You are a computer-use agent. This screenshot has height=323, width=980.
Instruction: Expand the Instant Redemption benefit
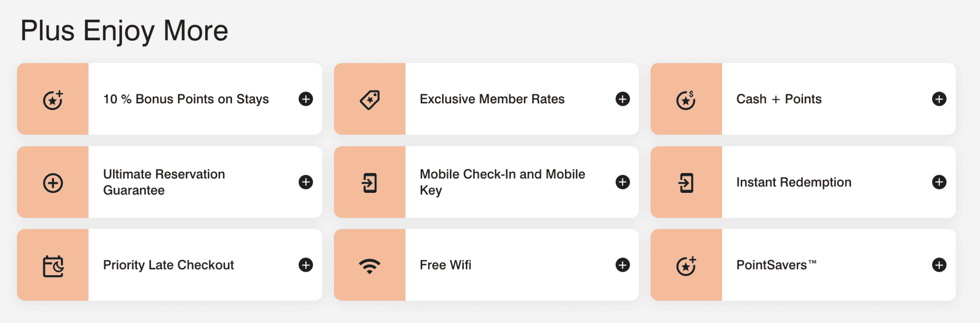point(939,182)
